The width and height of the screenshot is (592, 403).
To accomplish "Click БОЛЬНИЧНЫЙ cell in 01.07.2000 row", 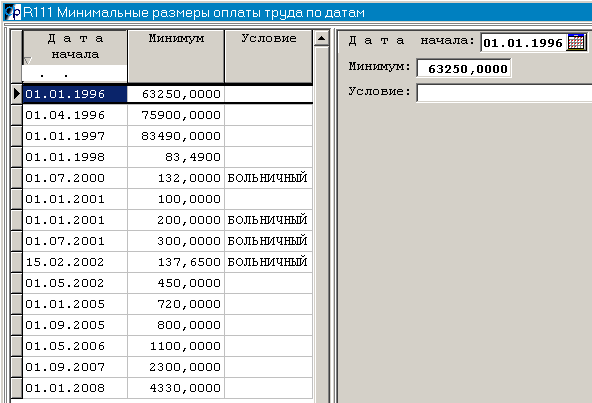I will pyautogui.click(x=268, y=178).
